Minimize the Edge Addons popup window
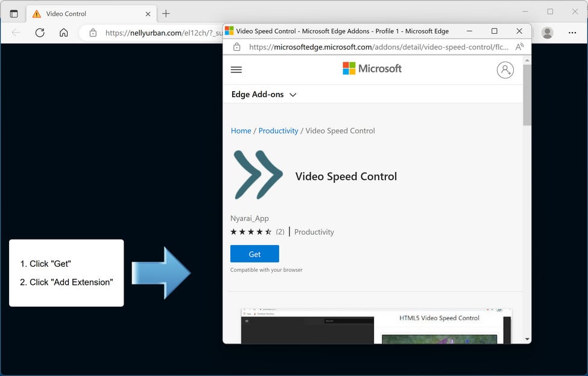The image size is (588, 376). point(470,31)
